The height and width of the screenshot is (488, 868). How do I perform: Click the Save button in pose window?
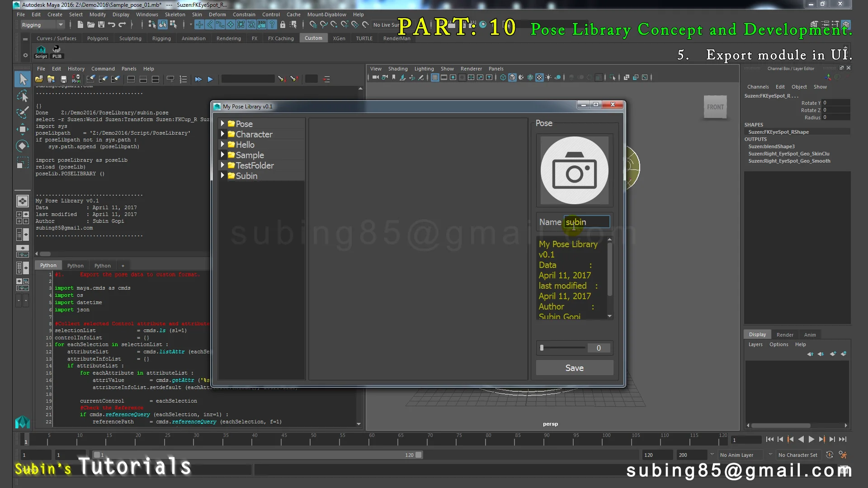click(574, 368)
